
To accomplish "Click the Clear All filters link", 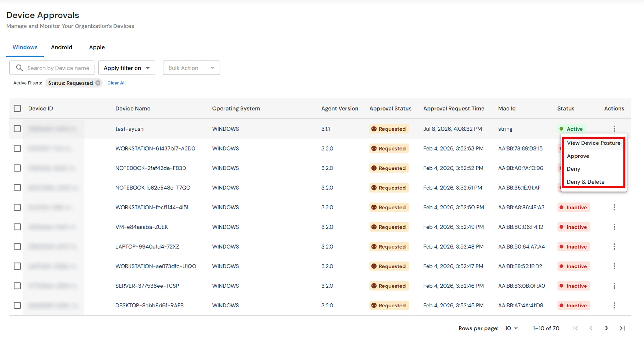I will (116, 83).
